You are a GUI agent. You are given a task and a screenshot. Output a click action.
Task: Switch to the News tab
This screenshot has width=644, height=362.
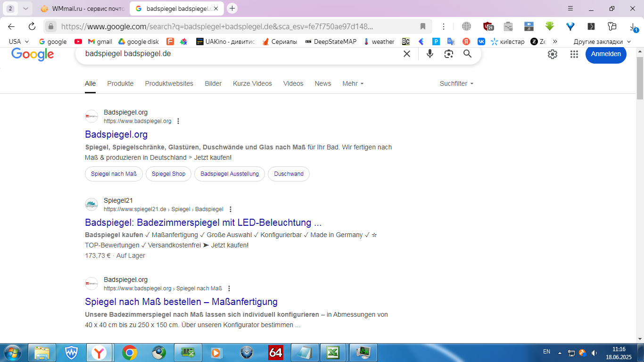[323, 83]
